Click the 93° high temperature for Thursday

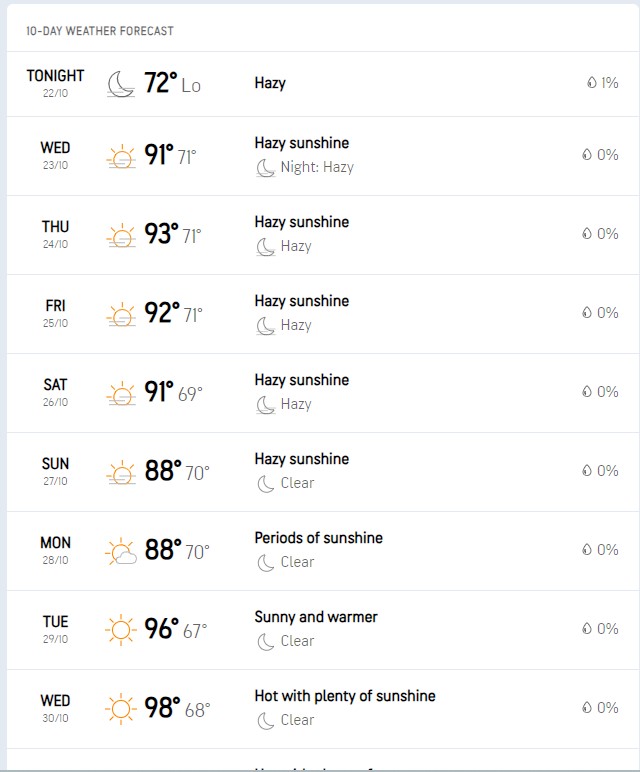[161, 235]
